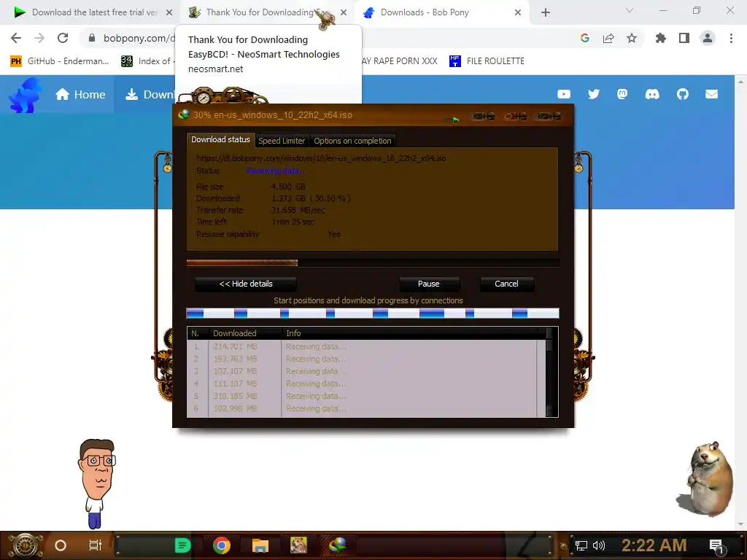Click the Chrome page vertical scrollbar
Screen dimensions: 747x560
click(740, 303)
